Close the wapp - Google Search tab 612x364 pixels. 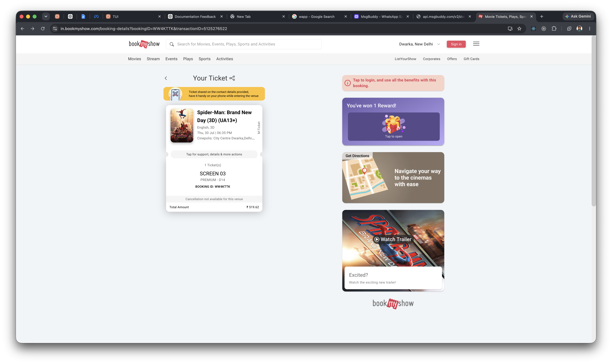pyautogui.click(x=346, y=16)
